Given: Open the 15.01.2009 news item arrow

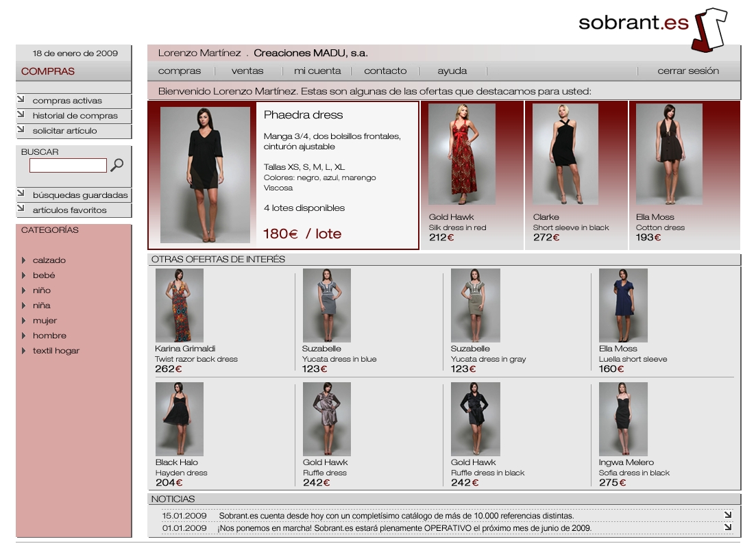Looking at the screenshot, I should pos(728,514).
